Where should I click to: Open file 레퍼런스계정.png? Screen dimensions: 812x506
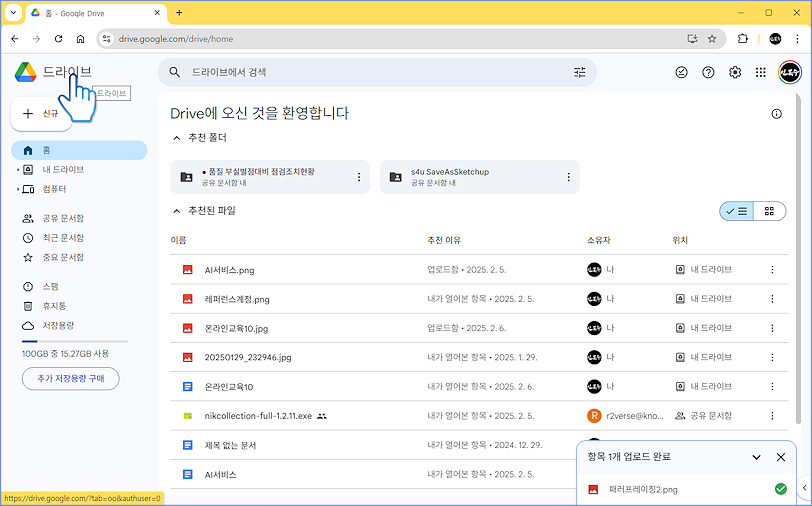click(x=237, y=299)
